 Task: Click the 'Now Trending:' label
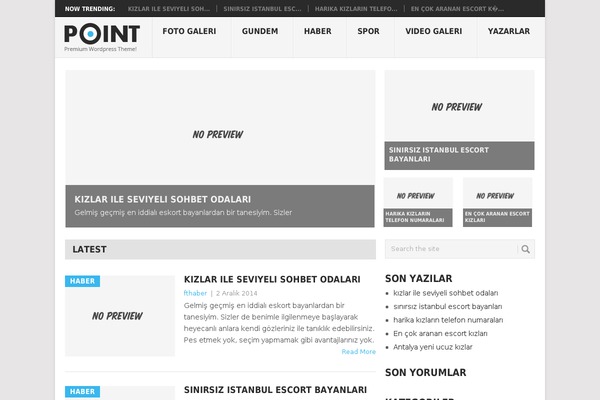[90, 9]
